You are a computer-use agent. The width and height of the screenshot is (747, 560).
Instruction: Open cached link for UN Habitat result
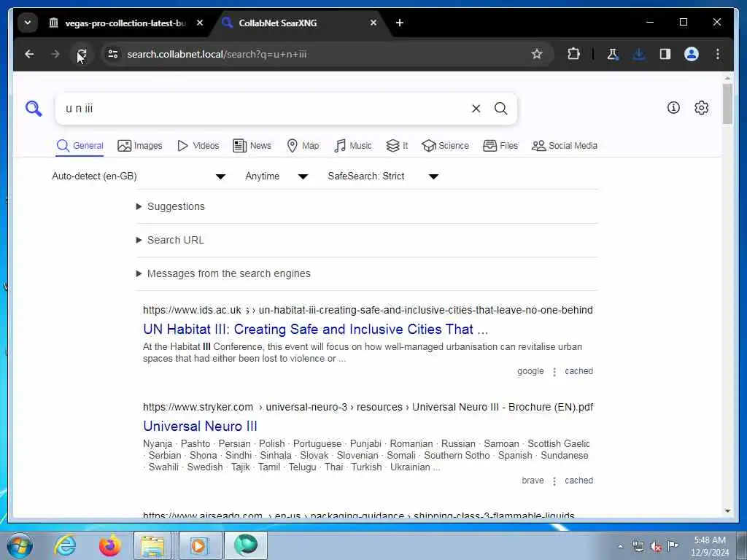(578, 371)
